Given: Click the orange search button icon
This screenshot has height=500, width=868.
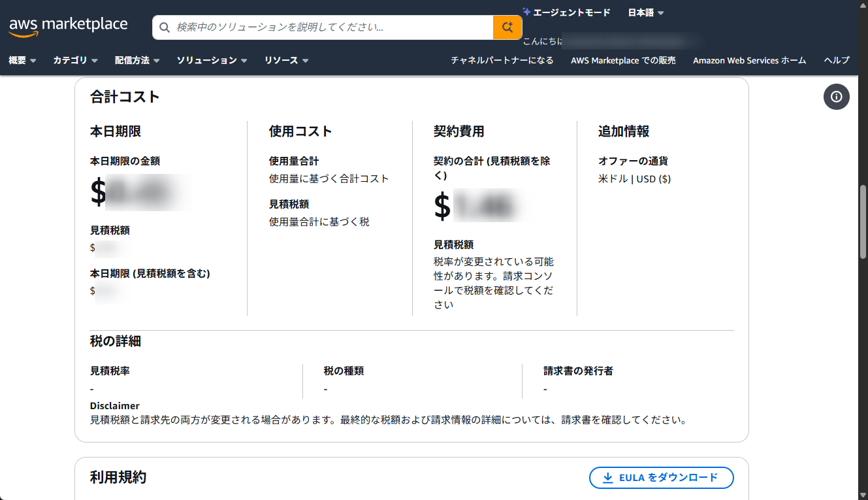Looking at the screenshot, I should tap(507, 27).
